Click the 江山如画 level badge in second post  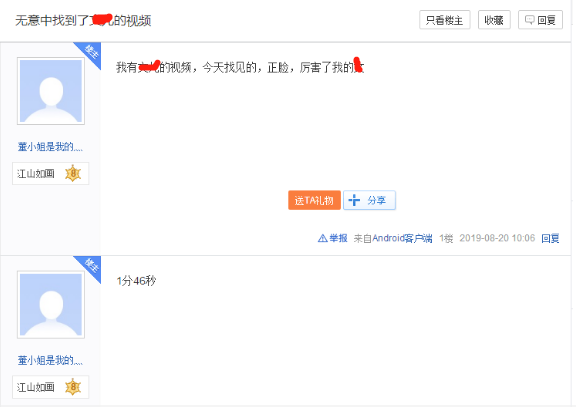[x=51, y=387]
